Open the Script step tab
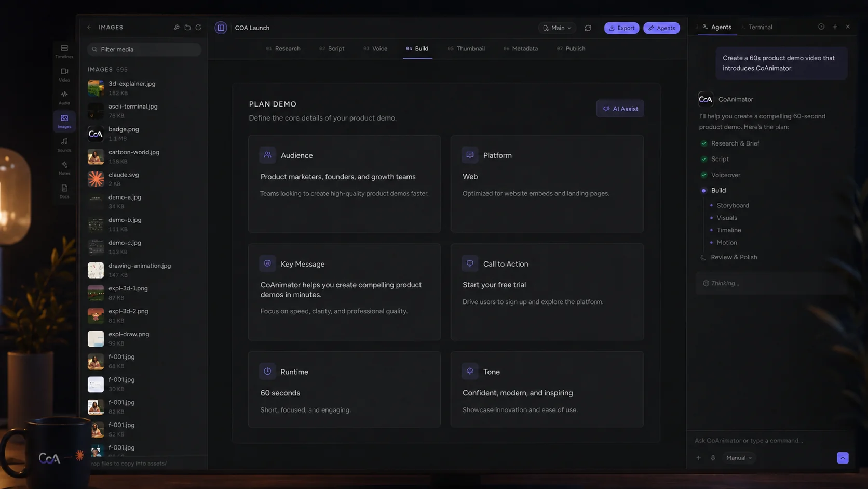The image size is (868, 489). click(x=332, y=49)
